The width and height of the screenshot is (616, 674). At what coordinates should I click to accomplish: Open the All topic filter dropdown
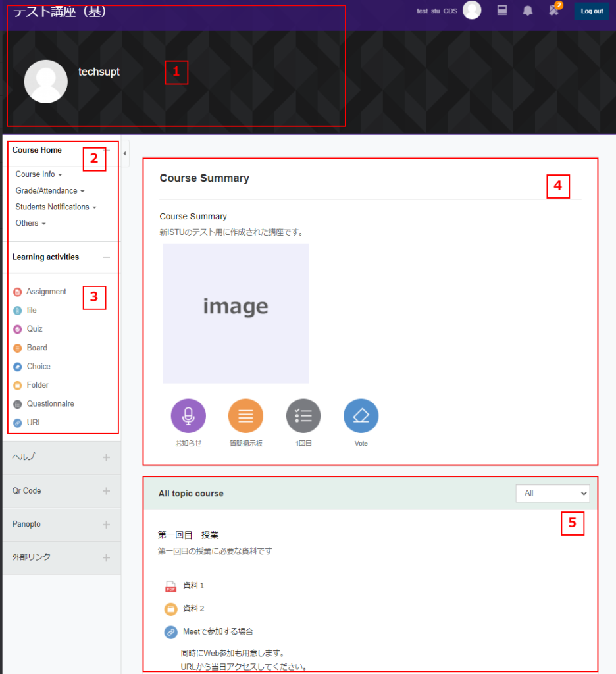coord(552,493)
